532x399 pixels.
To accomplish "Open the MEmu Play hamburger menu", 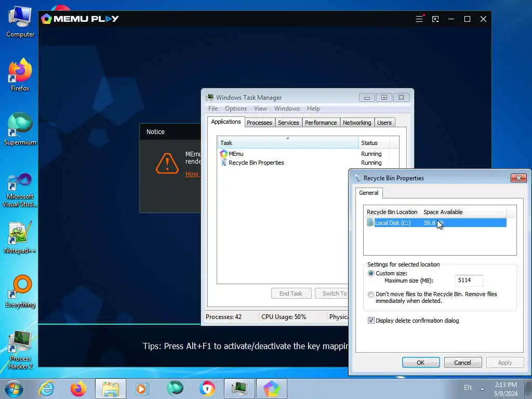I will (x=419, y=19).
